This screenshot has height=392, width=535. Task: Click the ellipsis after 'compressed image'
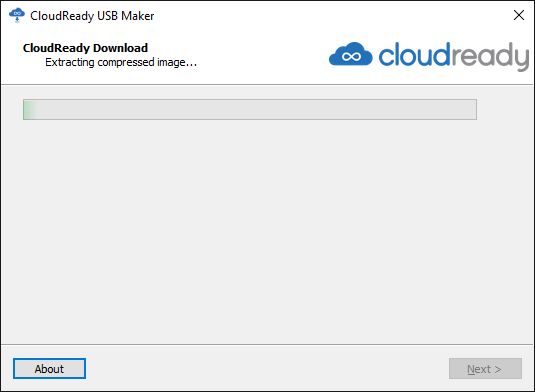tap(191, 65)
